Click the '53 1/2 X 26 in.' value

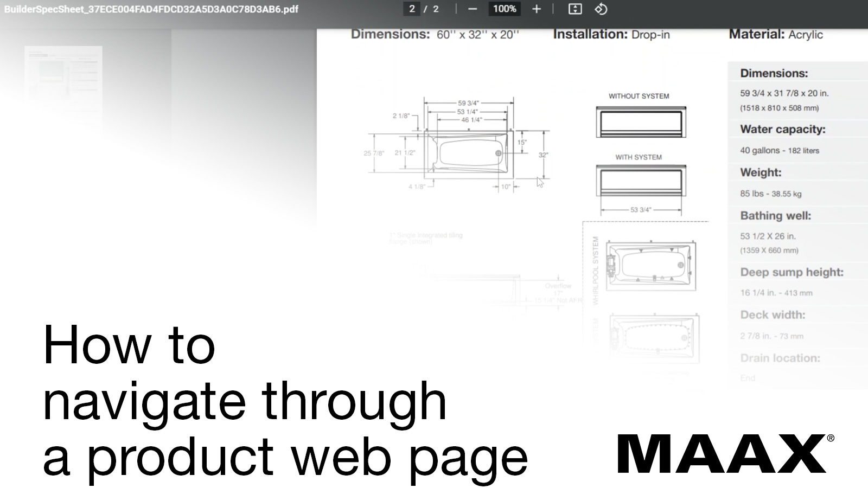768,236
